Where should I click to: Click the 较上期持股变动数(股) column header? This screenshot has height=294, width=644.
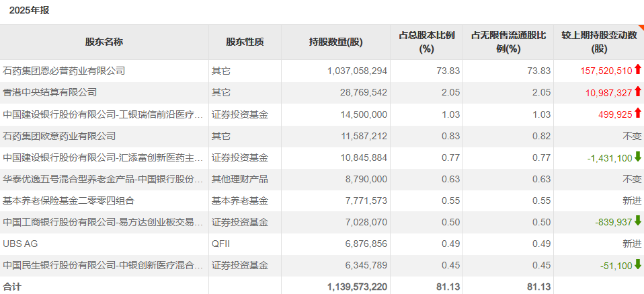[599, 42]
